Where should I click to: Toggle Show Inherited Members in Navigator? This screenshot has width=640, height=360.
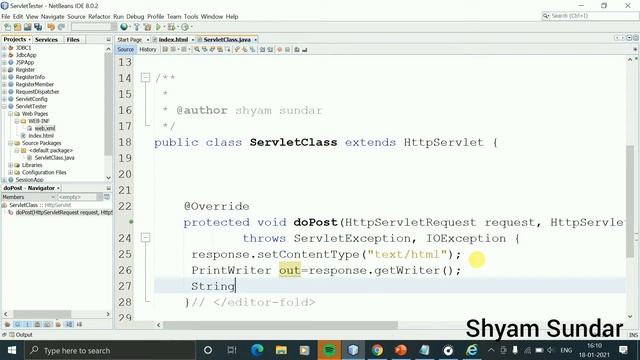(x=7, y=324)
